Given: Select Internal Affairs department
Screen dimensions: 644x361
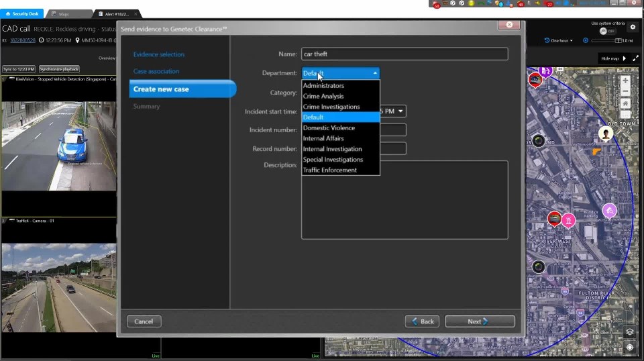Looking at the screenshot, I should 341,138.
